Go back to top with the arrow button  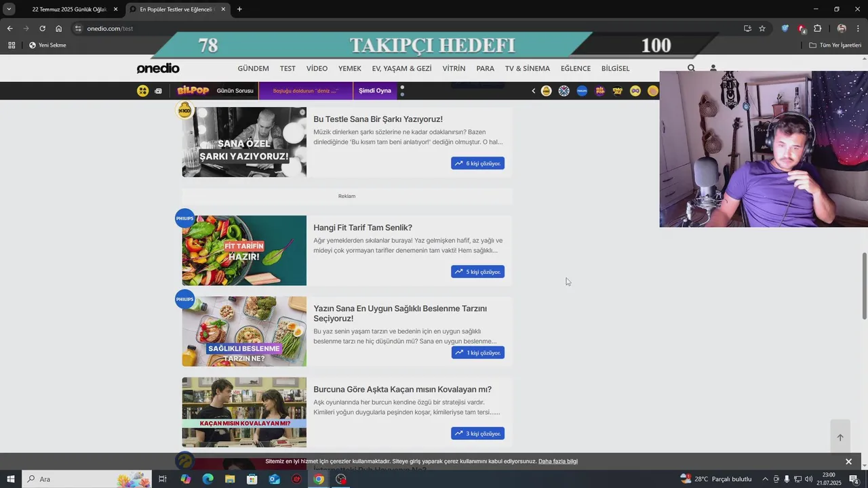coord(840,437)
